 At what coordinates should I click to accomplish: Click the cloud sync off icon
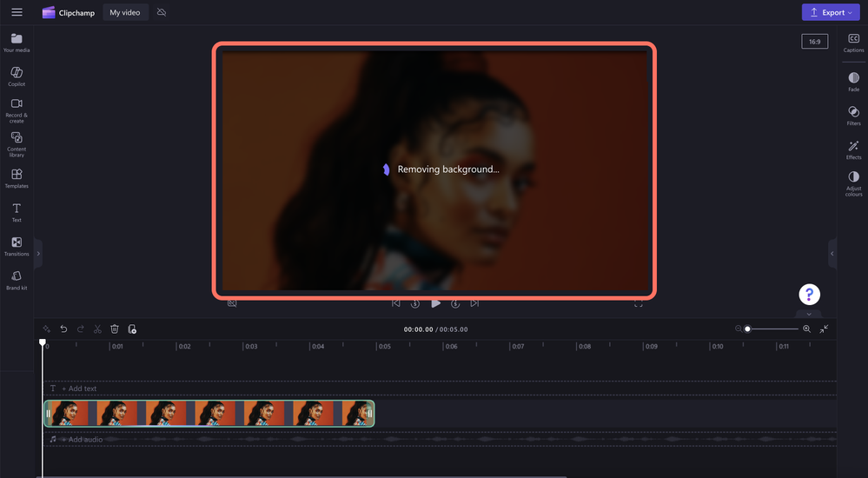(162, 12)
